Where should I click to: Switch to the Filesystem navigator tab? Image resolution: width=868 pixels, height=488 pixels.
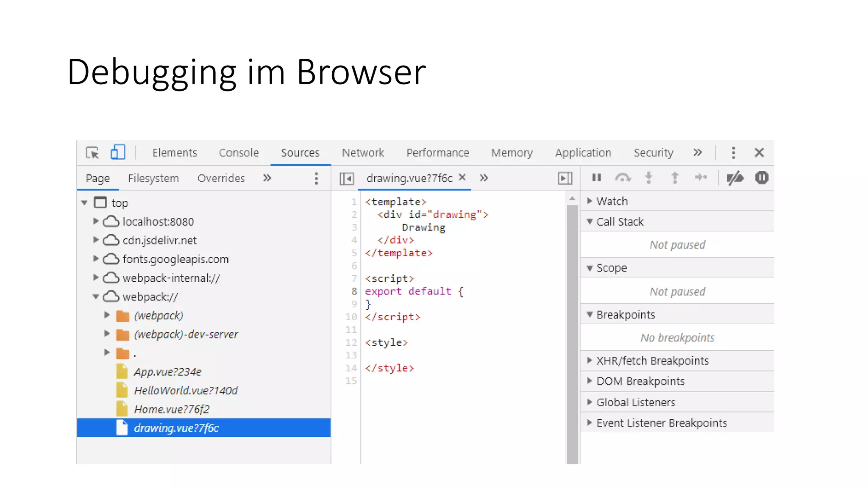click(153, 178)
